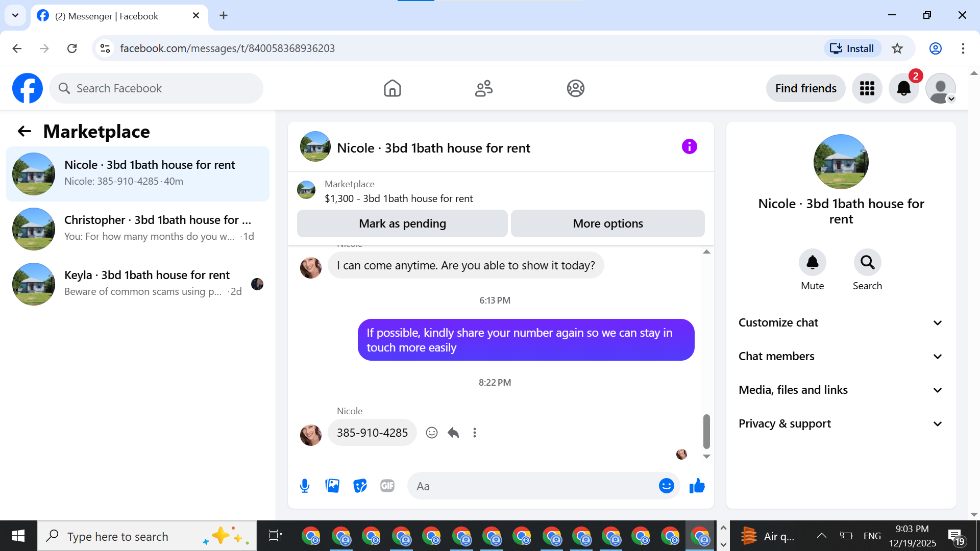Toggle conversation information panel
This screenshot has width=980, height=551.
click(689, 147)
